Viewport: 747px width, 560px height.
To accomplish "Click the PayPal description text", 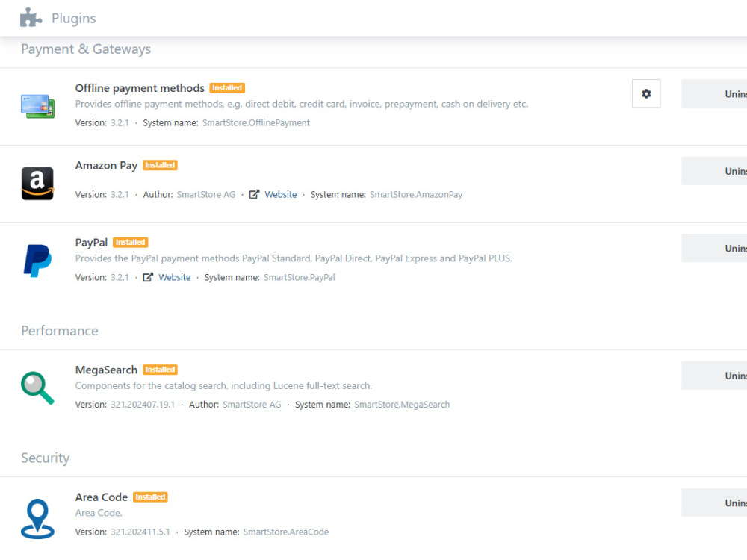I will [x=294, y=258].
